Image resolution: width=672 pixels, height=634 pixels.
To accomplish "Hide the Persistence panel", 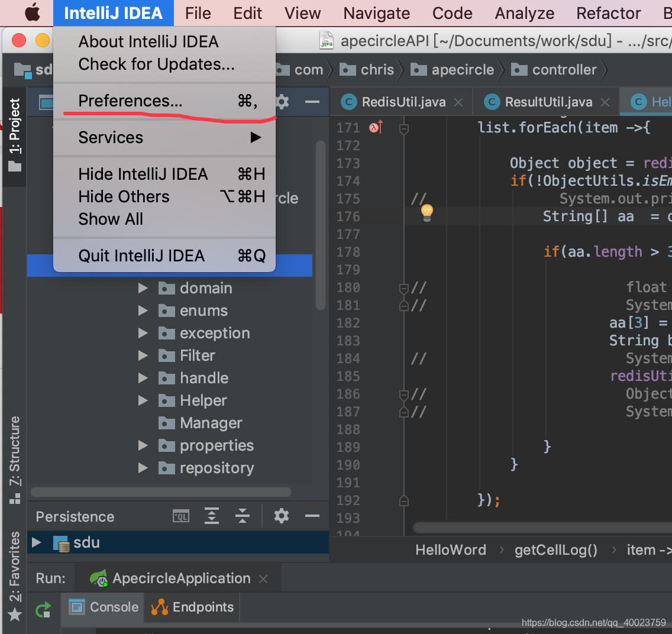I will pos(312,516).
